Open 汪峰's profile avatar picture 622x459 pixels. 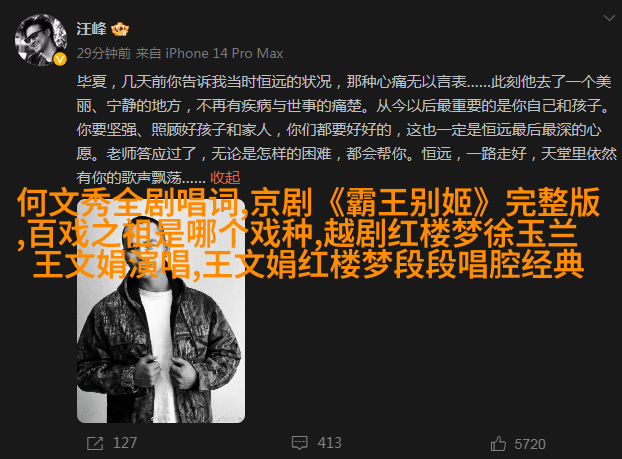pyautogui.click(x=40, y=40)
